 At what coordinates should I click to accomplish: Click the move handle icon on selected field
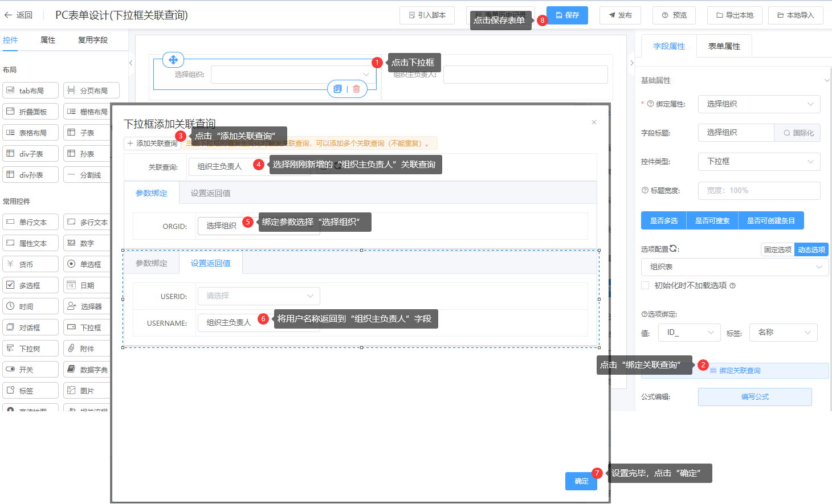point(173,59)
